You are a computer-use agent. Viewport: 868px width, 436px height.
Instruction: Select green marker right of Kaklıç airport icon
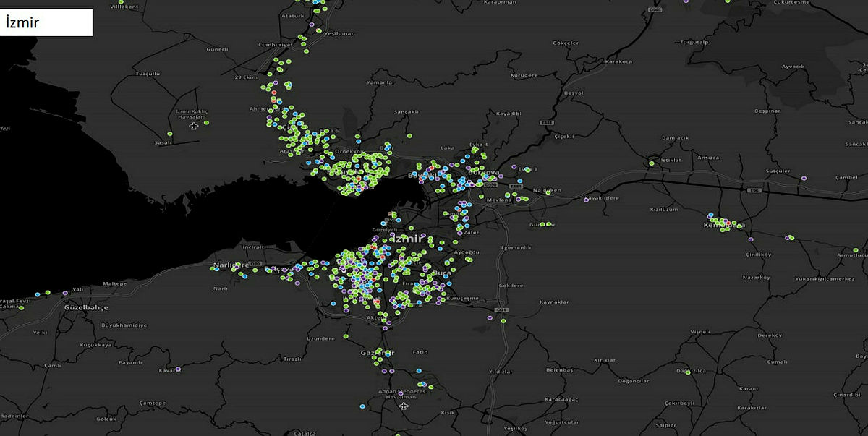click(206, 123)
